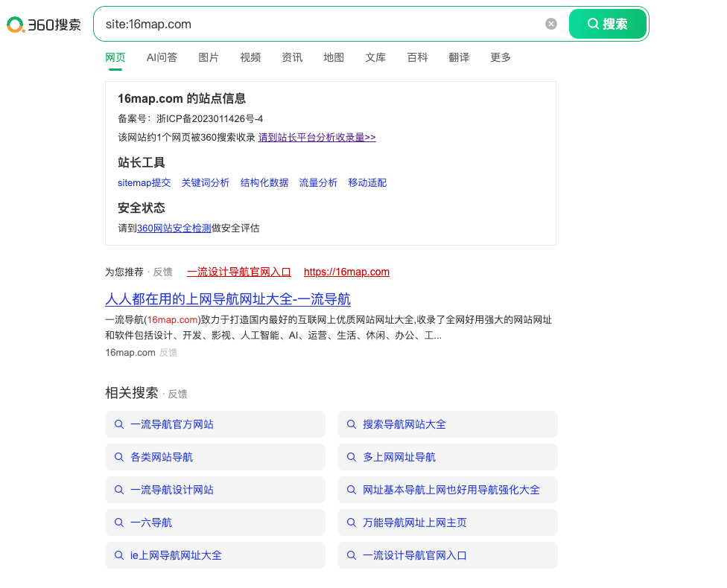Search related term 多上网网址导航
The width and height of the screenshot is (727, 588).
(x=448, y=457)
